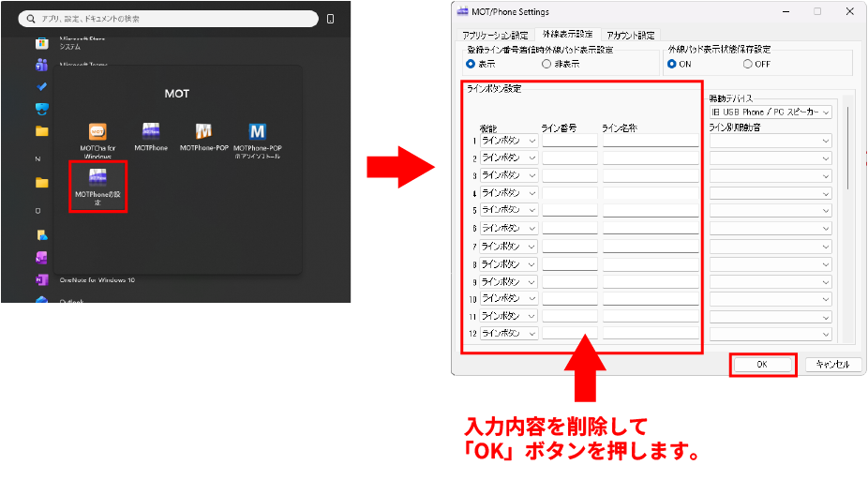Image resolution: width=868 pixels, height=480 pixels.
Task: Click the Microsoft Store icon in app list
Action: point(41,43)
